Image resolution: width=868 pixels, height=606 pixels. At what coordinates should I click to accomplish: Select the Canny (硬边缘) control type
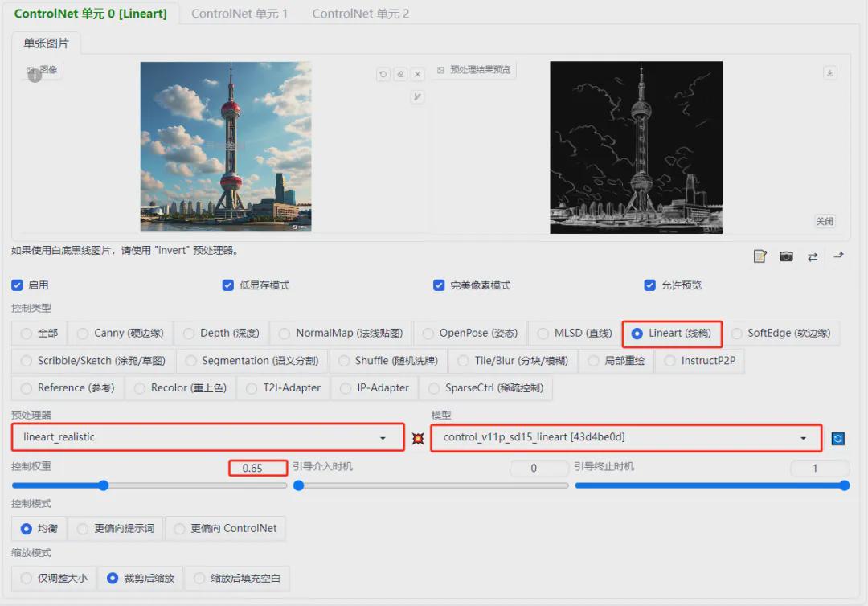(119, 334)
